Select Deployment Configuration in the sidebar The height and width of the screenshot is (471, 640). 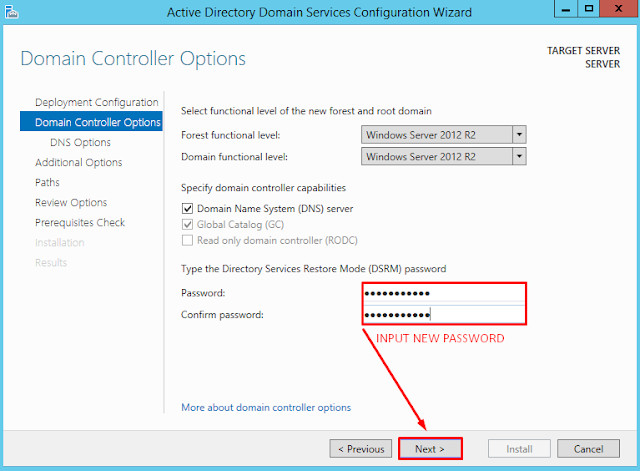click(96, 103)
